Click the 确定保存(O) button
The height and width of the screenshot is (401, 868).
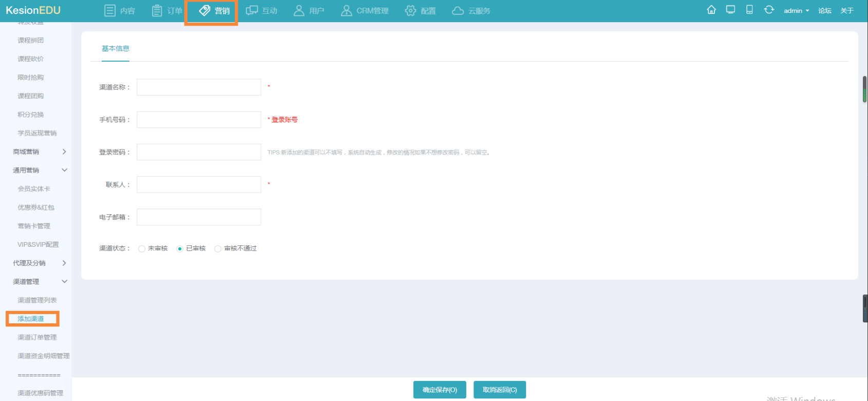pyautogui.click(x=440, y=390)
